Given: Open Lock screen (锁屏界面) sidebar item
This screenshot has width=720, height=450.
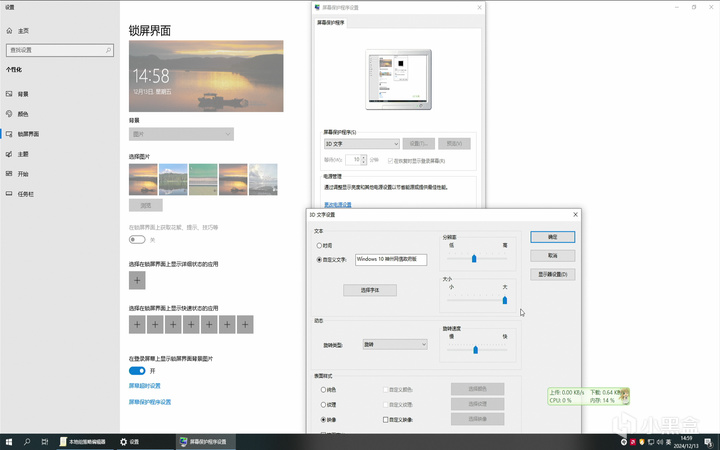Looking at the screenshot, I should tap(23, 134).
